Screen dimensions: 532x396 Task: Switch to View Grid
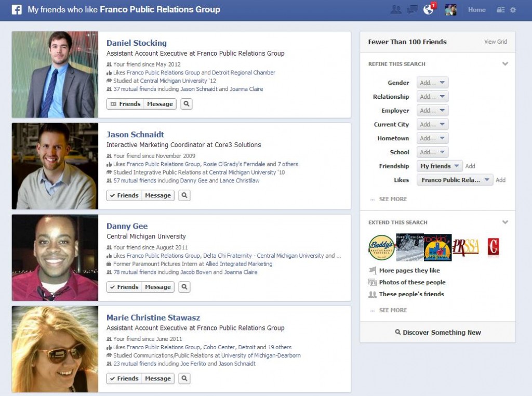495,42
